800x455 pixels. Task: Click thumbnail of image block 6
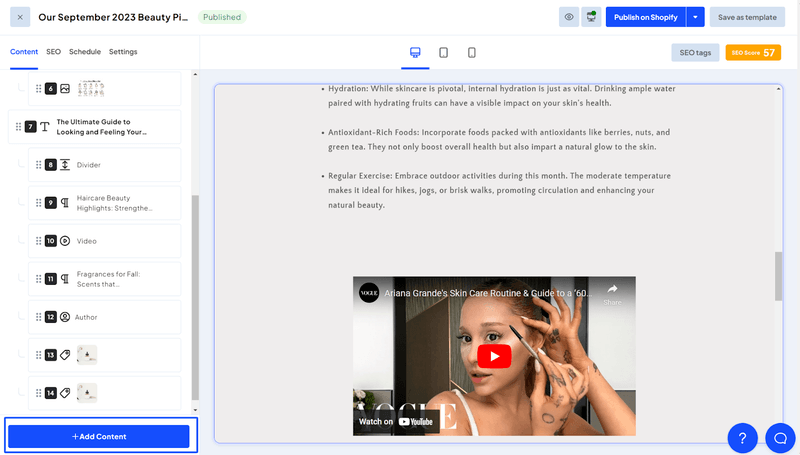point(91,88)
